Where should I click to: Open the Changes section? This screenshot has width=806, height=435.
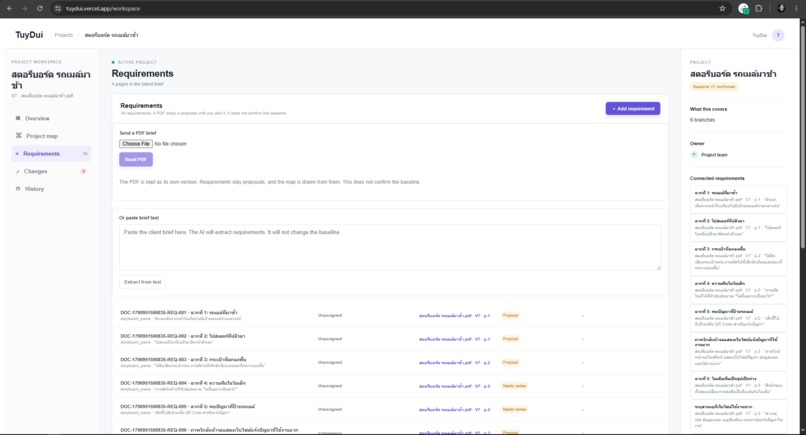[x=51, y=171]
